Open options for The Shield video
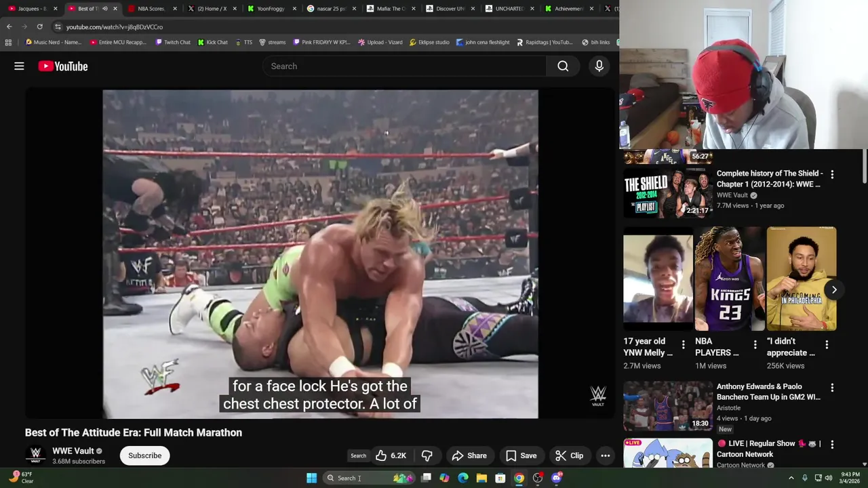Viewport: 868px width, 488px height. [832, 174]
